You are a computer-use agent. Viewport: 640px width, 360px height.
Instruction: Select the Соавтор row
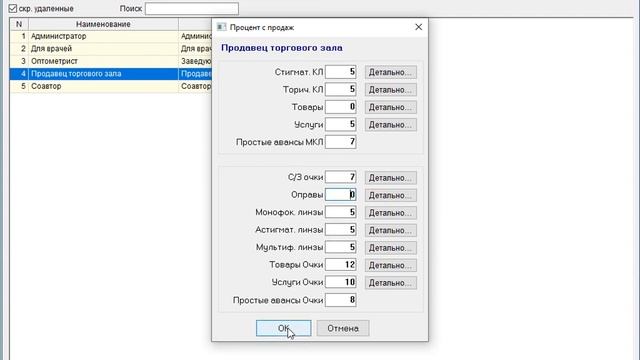pos(111,87)
